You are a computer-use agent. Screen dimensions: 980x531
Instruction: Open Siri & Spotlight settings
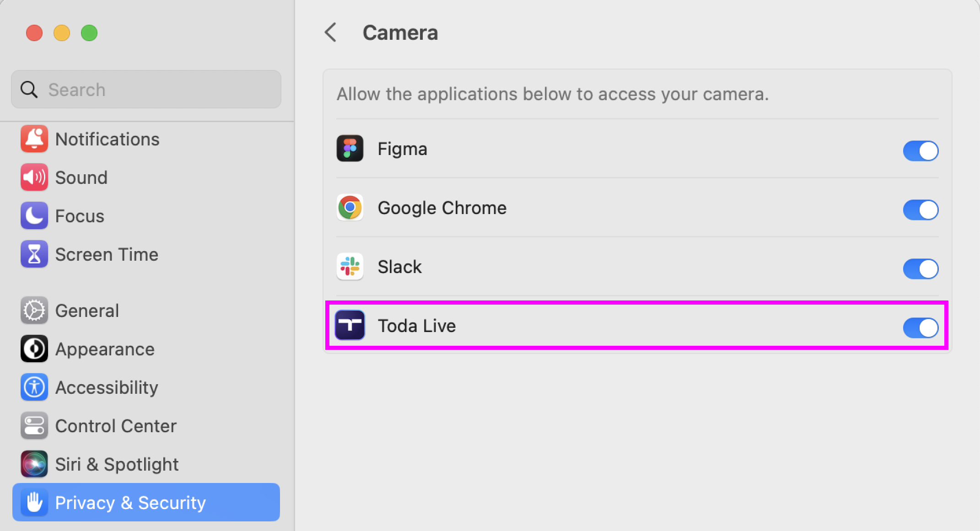(x=116, y=465)
